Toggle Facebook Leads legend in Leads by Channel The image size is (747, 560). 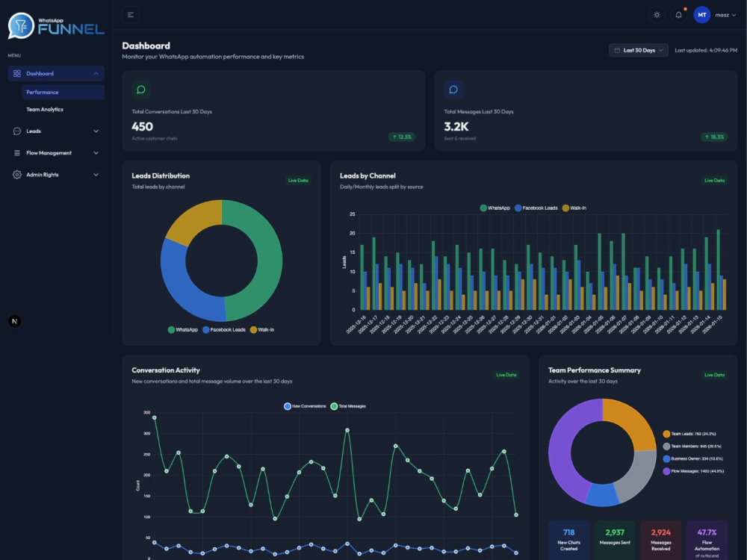[x=536, y=208]
